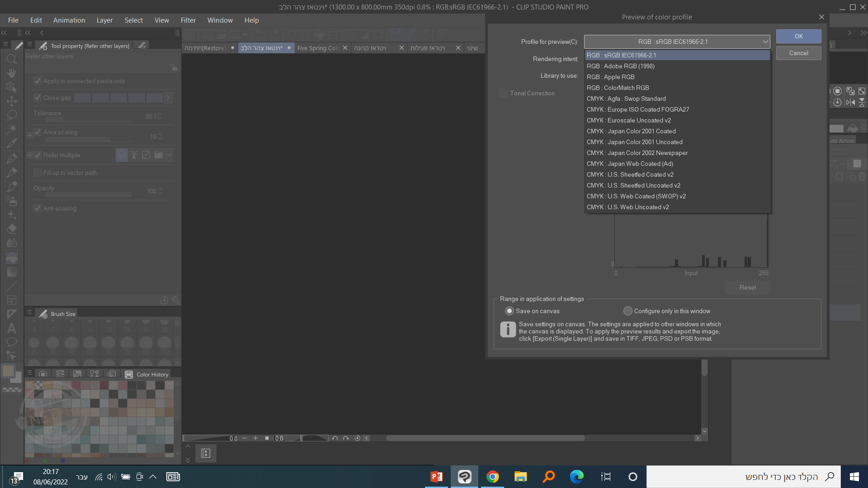This screenshot has width=868, height=488.
Task: Click the Cancel button
Action: coord(798,53)
